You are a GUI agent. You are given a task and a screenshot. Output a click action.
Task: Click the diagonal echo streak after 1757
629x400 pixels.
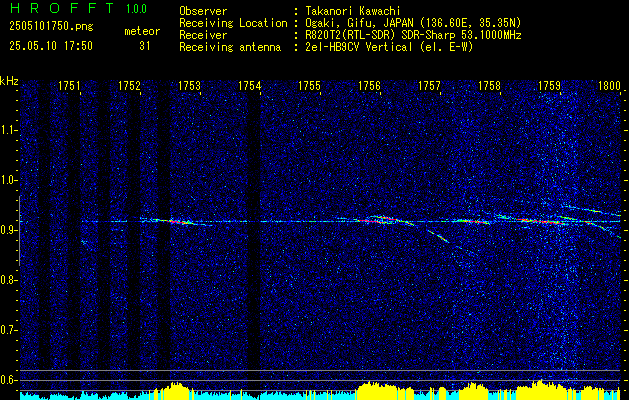(x=438, y=236)
